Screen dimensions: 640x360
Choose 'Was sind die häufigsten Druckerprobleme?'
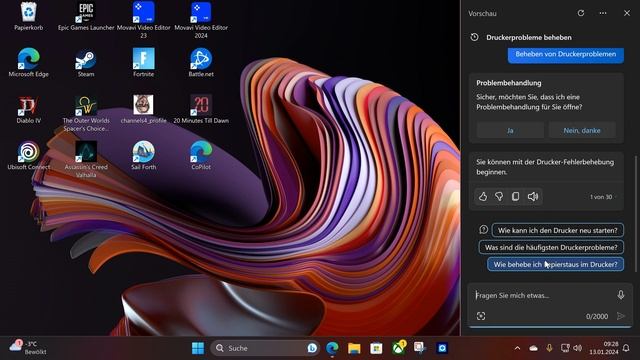551,247
